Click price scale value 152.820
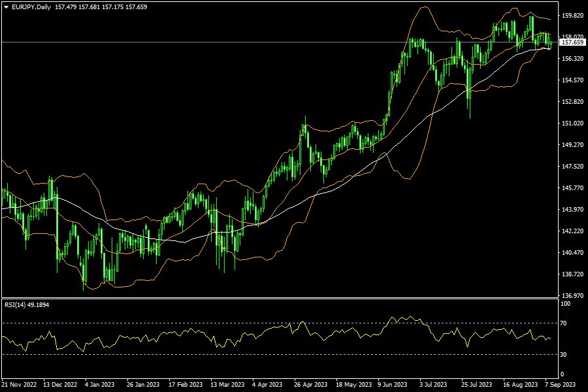Viewport: 588px width, 392px height. [x=572, y=102]
